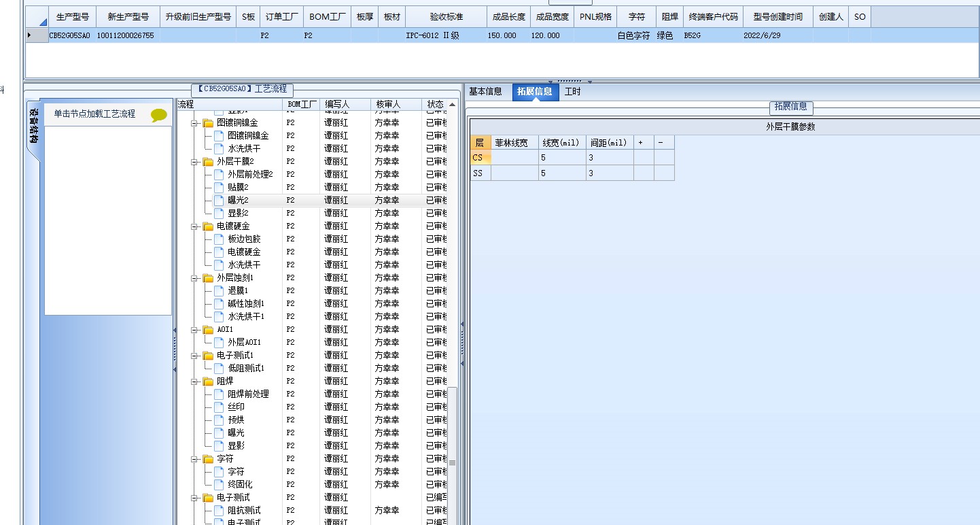
Task: Switch to the 基本信息 tab
Action: click(485, 92)
